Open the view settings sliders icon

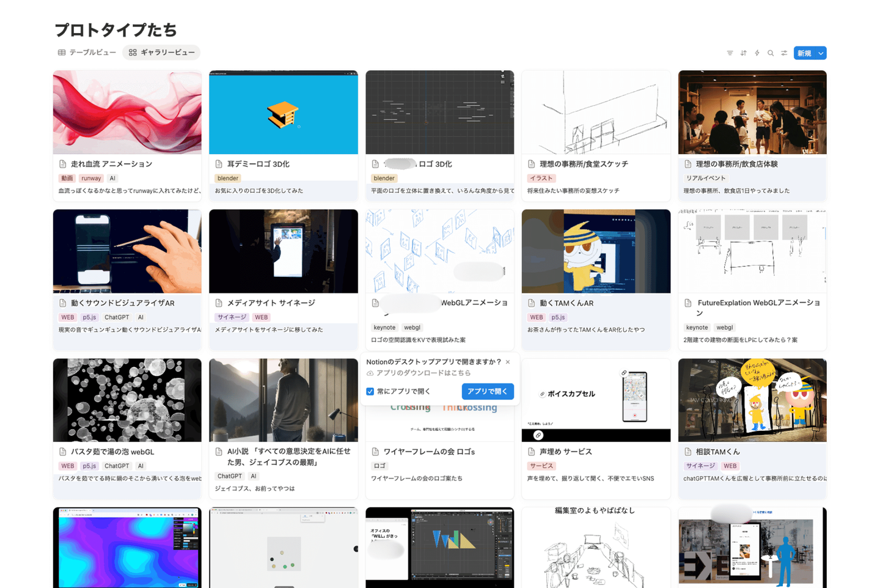pyautogui.click(x=784, y=53)
